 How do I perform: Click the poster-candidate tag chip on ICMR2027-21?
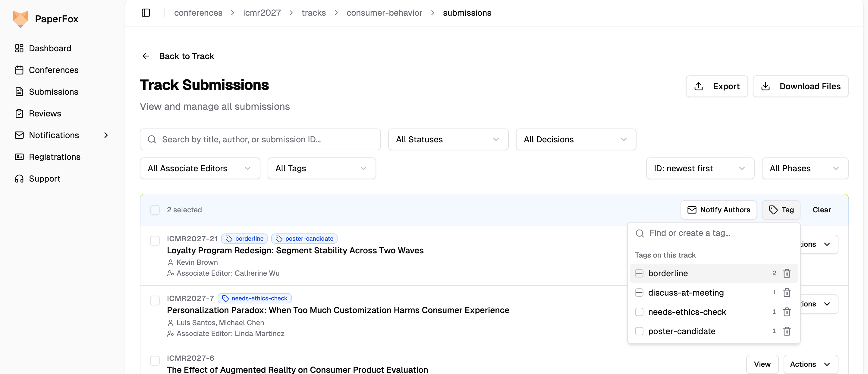[x=304, y=239]
